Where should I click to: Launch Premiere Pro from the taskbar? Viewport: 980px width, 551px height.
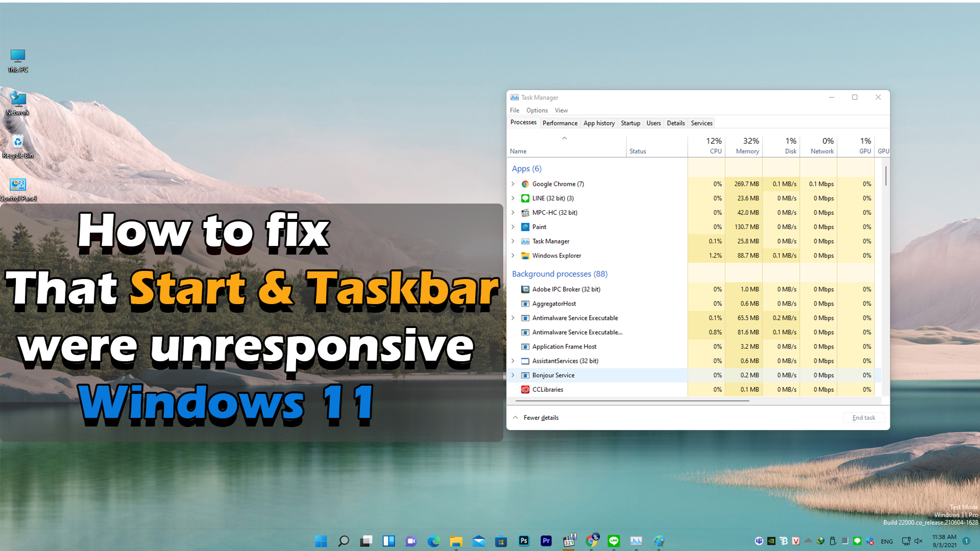pyautogui.click(x=546, y=541)
